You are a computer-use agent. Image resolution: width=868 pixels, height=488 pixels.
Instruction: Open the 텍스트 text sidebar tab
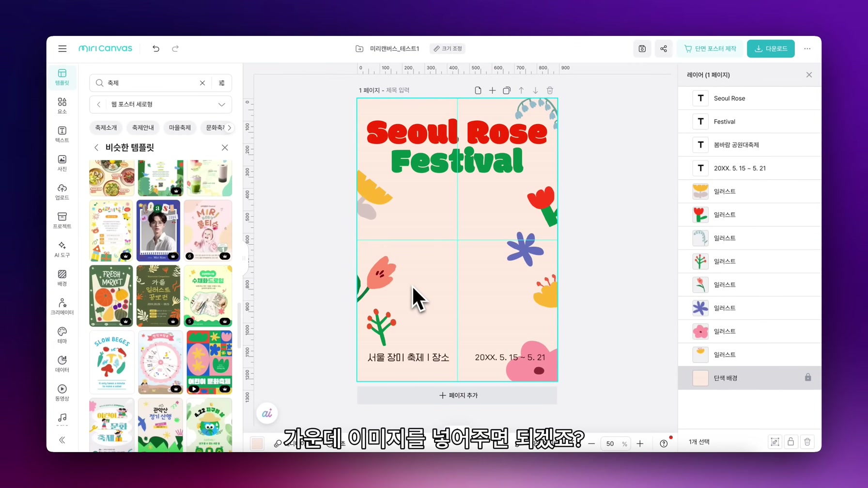click(x=62, y=134)
